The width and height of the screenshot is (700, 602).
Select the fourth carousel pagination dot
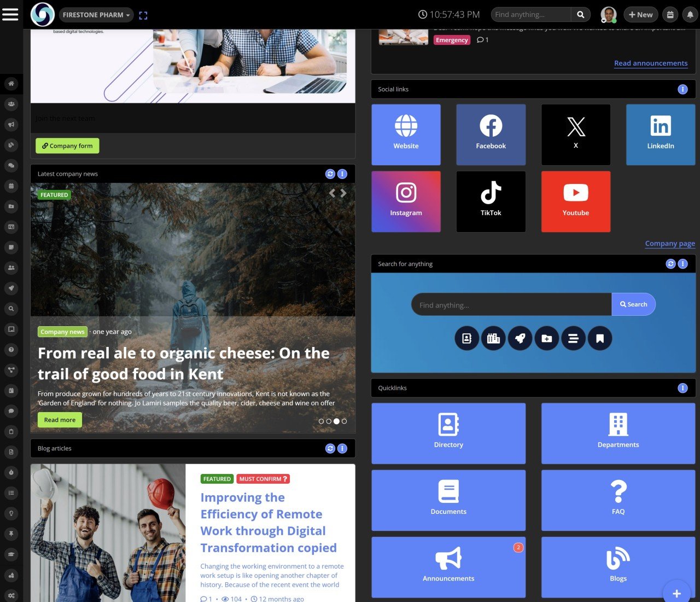343,421
